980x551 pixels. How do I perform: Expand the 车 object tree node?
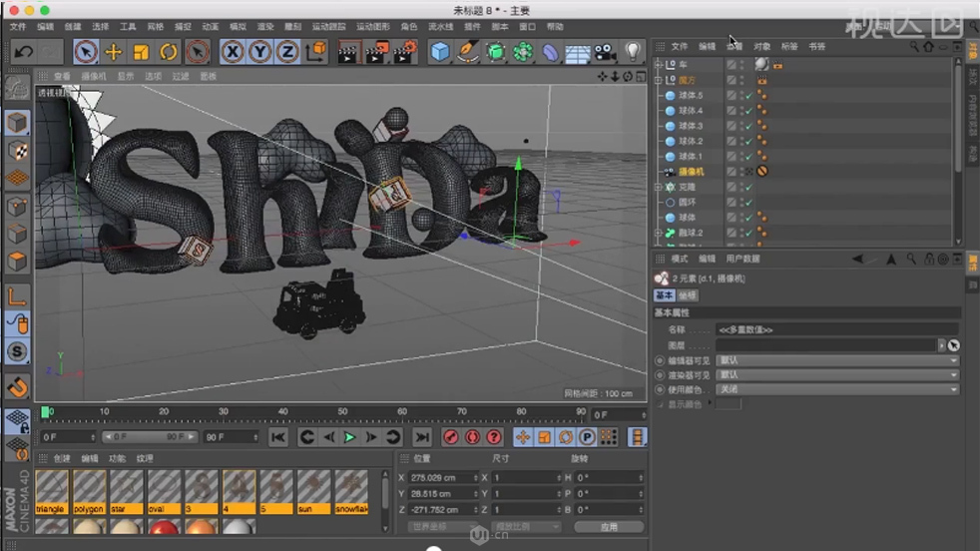(658, 65)
